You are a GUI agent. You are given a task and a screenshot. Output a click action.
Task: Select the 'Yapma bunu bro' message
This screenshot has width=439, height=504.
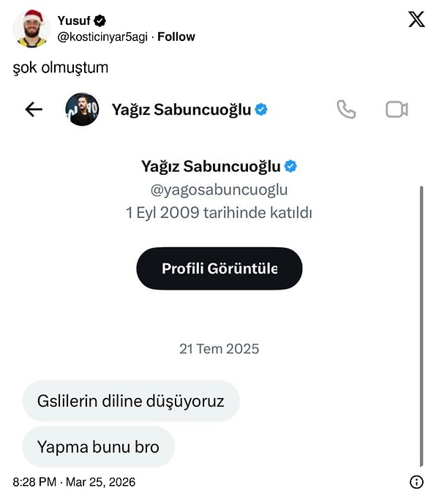click(98, 446)
